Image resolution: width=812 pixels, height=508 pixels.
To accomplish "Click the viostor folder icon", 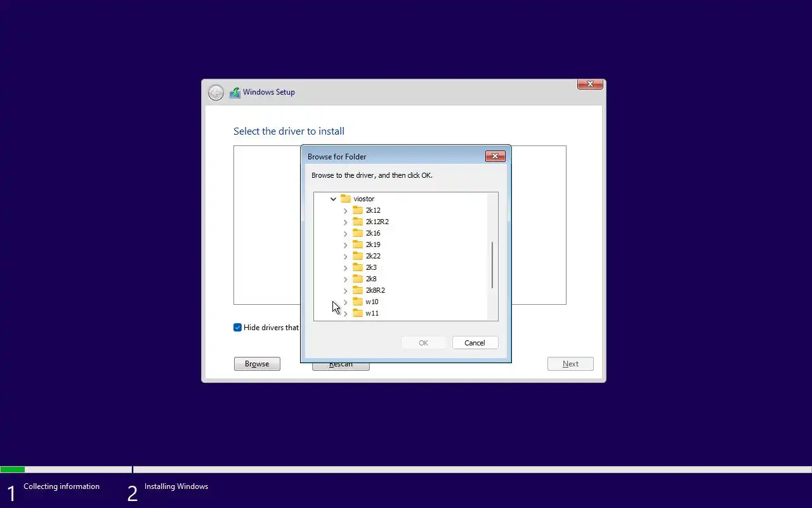I will pyautogui.click(x=346, y=199).
